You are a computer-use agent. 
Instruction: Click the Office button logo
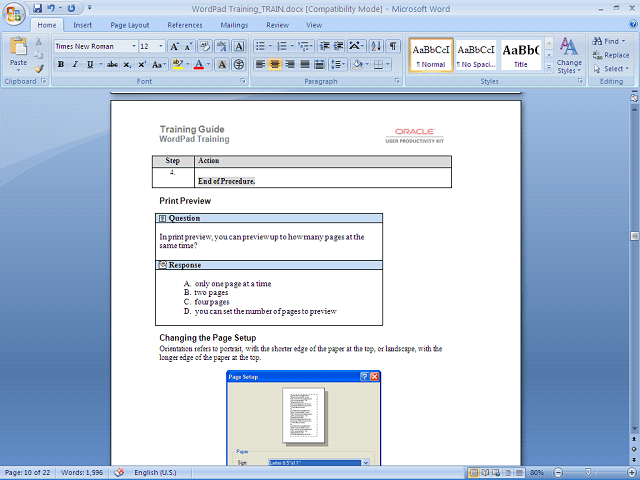14,15
